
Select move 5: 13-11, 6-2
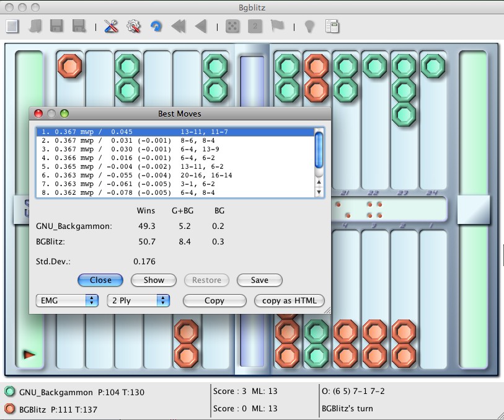[175, 167]
